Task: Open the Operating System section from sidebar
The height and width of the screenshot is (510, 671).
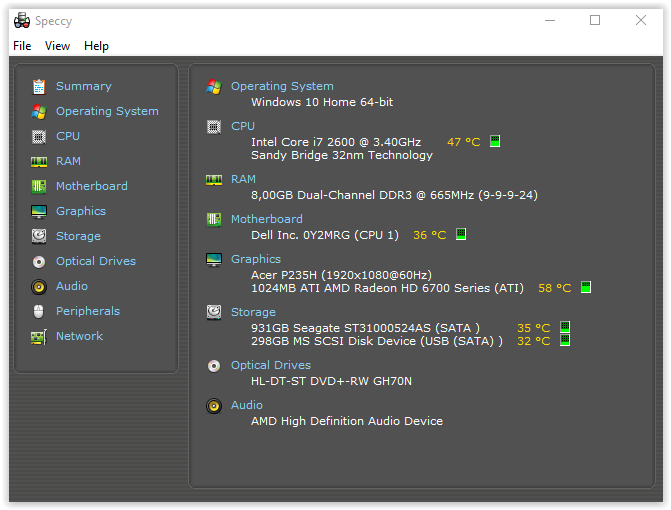Action: tap(107, 111)
